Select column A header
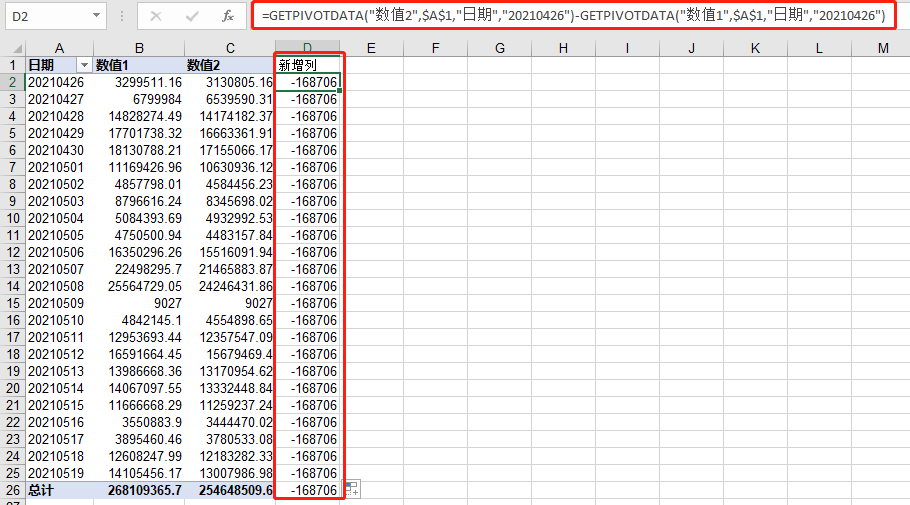This screenshot has height=505, width=910. pyautogui.click(x=59, y=48)
